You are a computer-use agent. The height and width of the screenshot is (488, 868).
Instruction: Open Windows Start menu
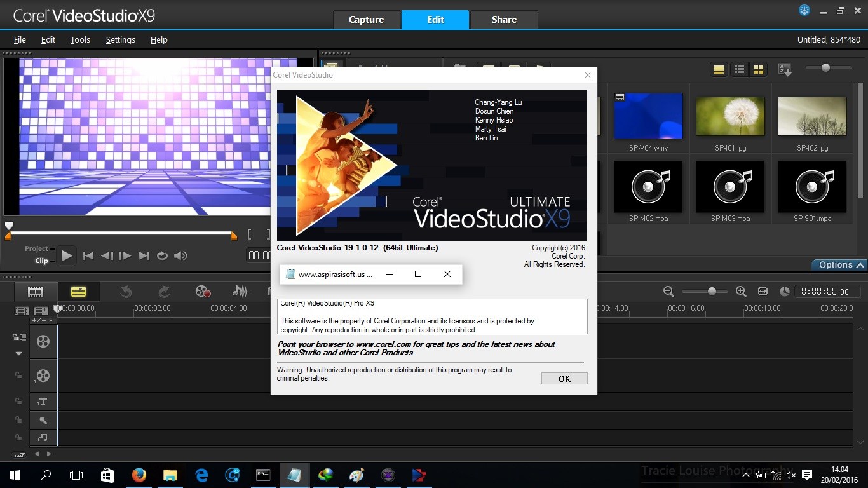coord(15,475)
